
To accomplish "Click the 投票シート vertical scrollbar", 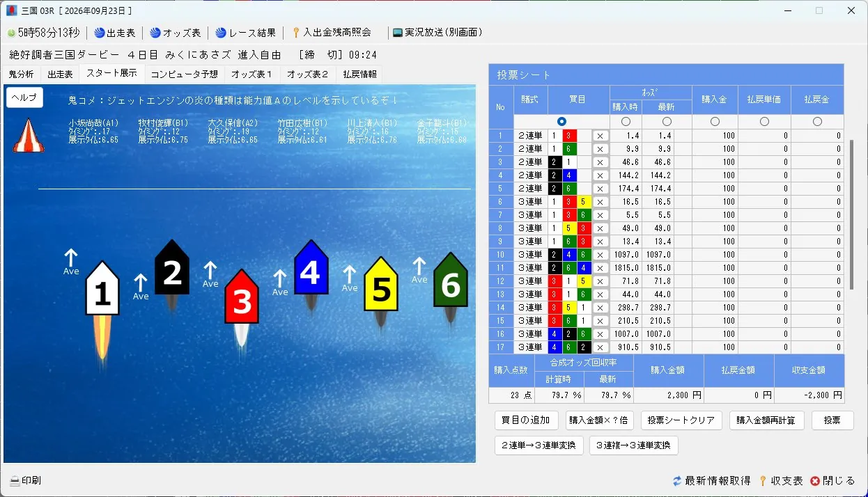I will tap(851, 214).
